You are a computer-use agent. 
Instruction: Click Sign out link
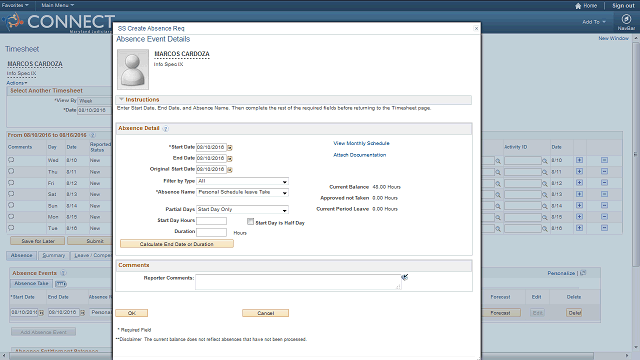(x=623, y=6)
